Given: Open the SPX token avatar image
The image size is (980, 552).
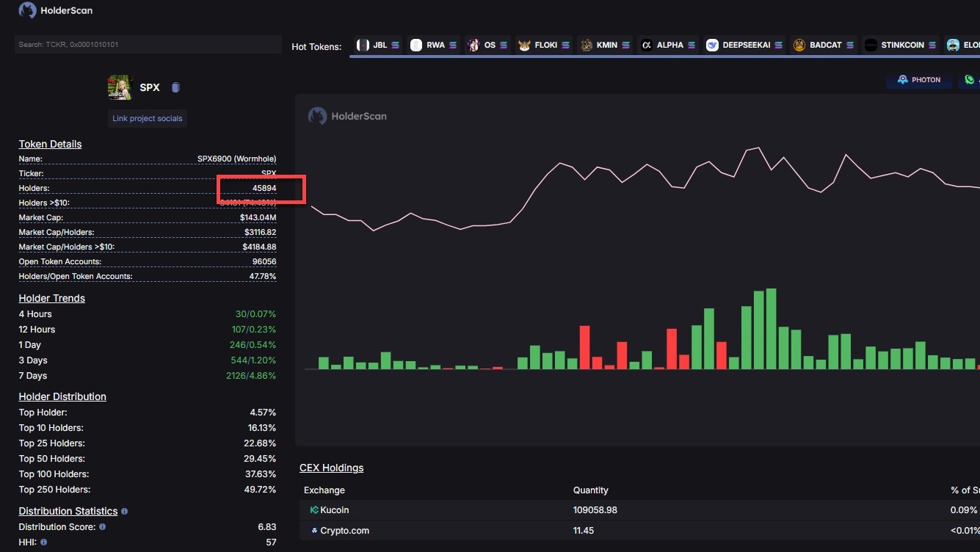Looking at the screenshot, I should (x=120, y=87).
